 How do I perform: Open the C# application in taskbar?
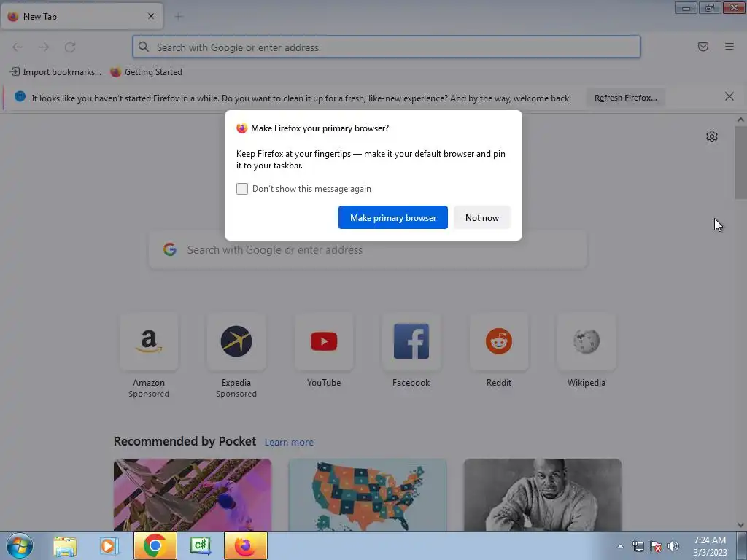tap(200, 545)
